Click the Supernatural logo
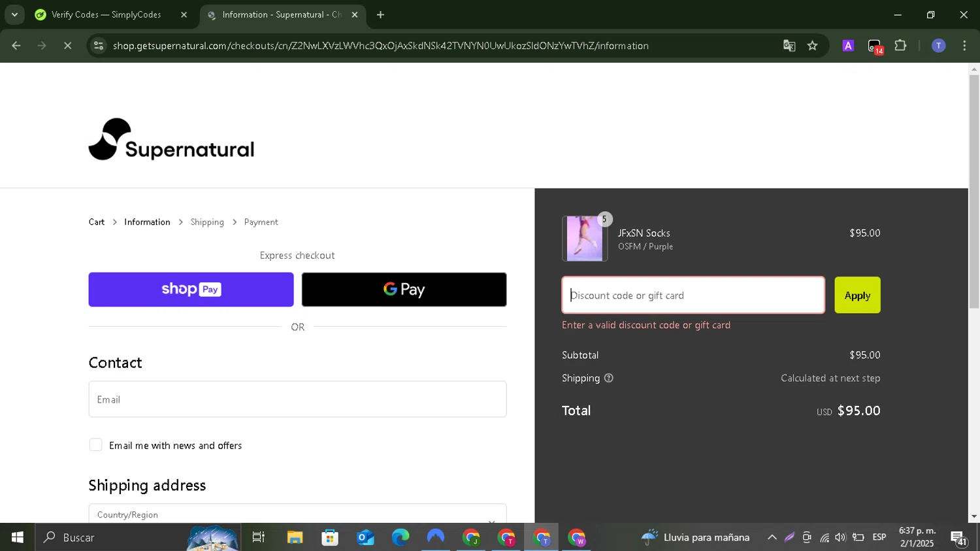The image size is (980, 551). coord(171,139)
